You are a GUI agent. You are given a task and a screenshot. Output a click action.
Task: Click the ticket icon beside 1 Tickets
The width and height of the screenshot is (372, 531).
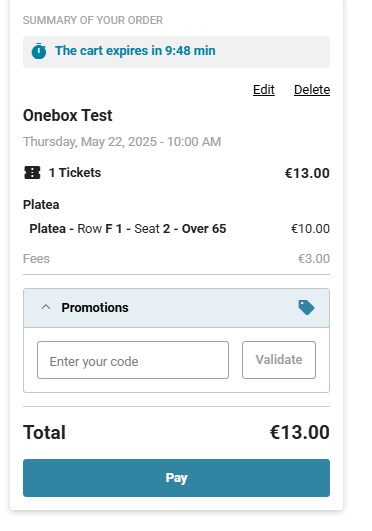(32, 172)
